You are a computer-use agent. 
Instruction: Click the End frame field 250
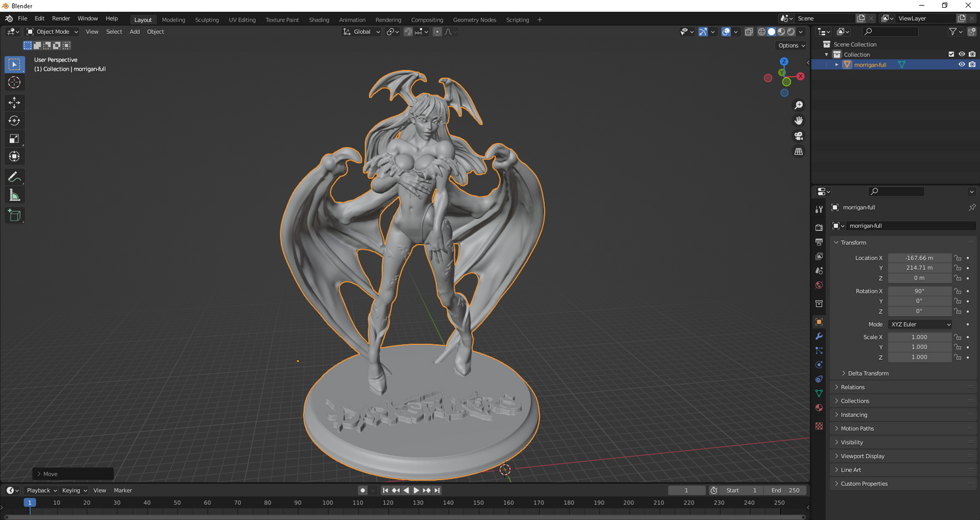786,491
